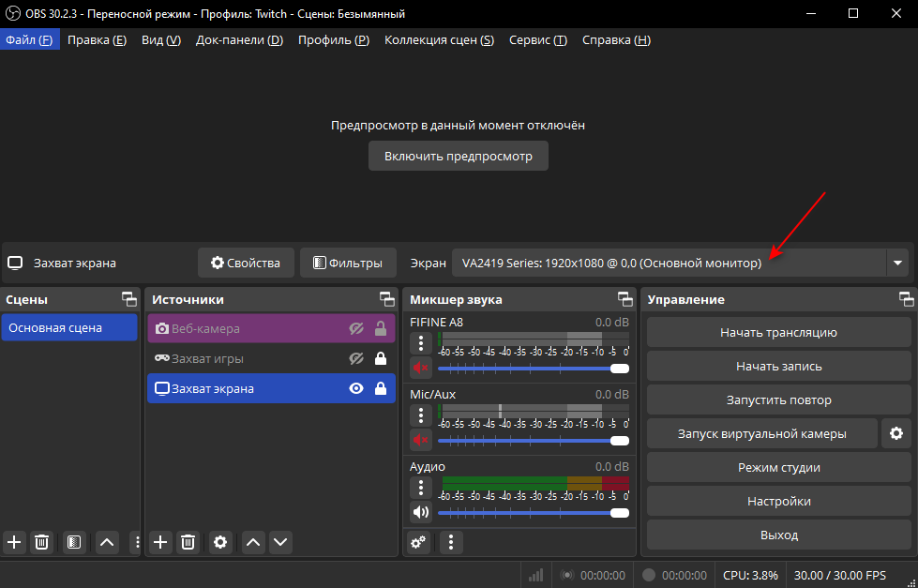Open source Фильтры button

coord(348,263)
